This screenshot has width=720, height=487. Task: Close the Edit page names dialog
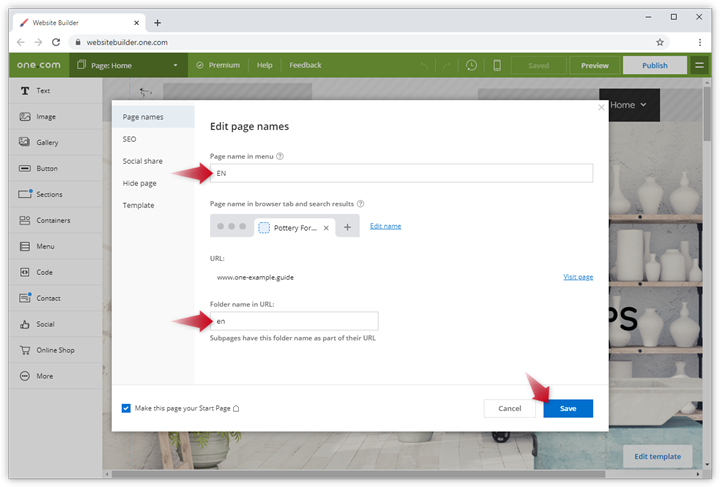[601, 107]
